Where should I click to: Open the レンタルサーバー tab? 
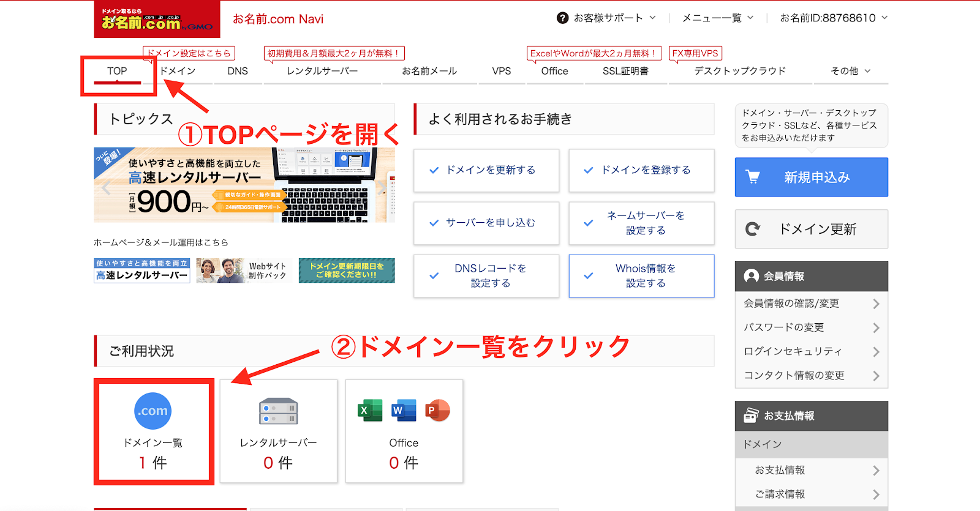click(322, 71)
